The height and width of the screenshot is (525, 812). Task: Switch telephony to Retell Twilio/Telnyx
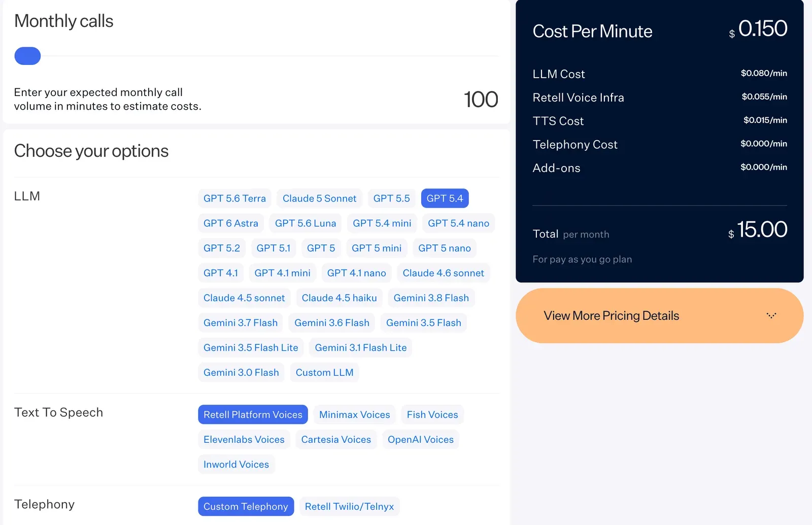pos(349,507)
